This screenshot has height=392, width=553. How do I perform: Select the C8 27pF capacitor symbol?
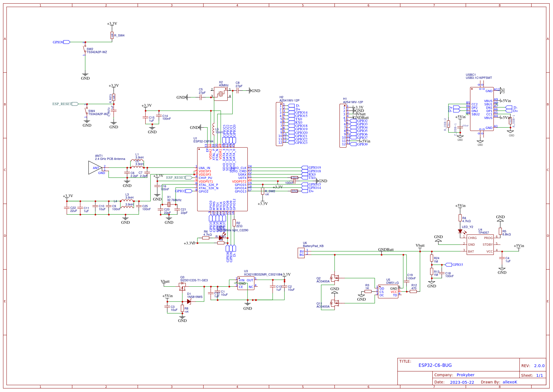pyautogui.click(x=238, y=90)
